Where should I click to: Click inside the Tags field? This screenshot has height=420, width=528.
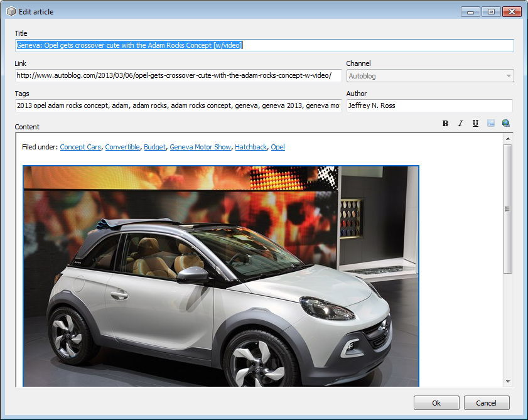[178, 105]
